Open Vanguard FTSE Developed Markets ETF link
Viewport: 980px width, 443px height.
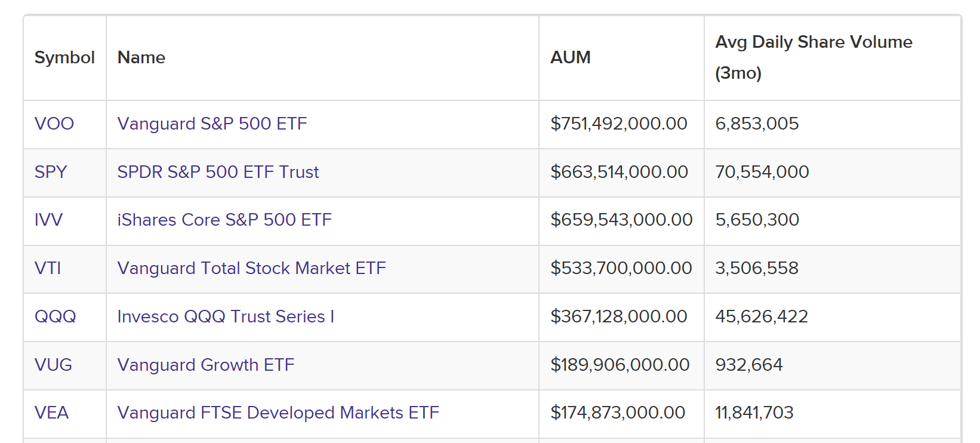278,413
